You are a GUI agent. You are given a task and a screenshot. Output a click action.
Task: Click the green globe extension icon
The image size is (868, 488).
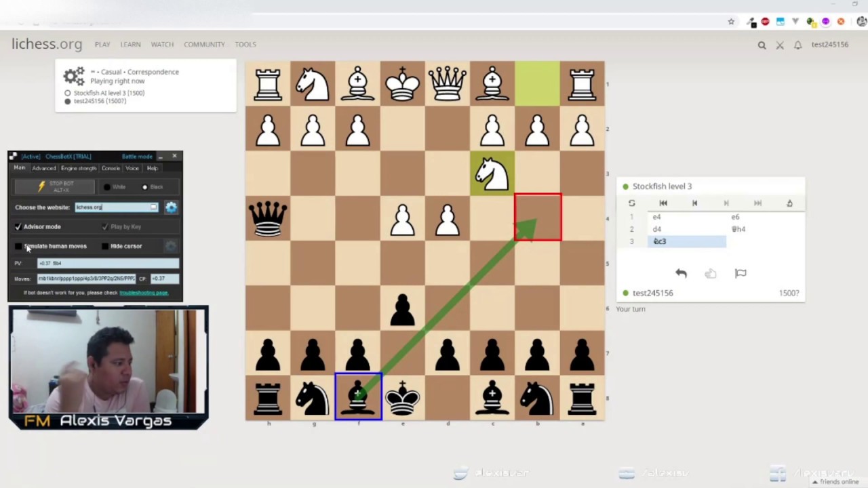click(x=811, y=22)
